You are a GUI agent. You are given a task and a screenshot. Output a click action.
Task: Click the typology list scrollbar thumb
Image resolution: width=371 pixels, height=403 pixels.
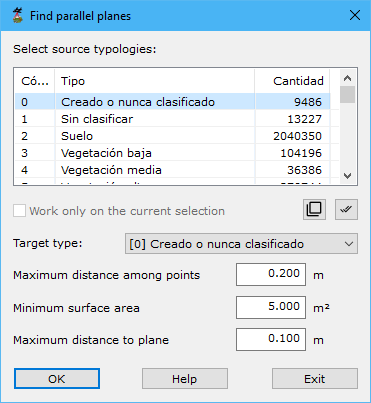(x=347, y=94)
